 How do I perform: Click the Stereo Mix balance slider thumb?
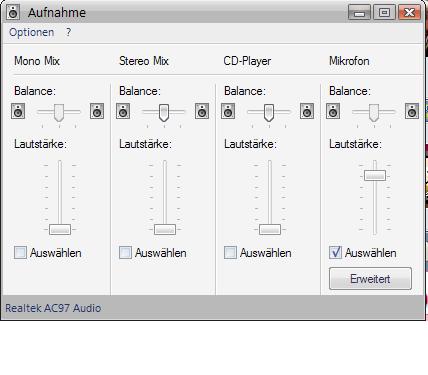click(x=164, y=113)
